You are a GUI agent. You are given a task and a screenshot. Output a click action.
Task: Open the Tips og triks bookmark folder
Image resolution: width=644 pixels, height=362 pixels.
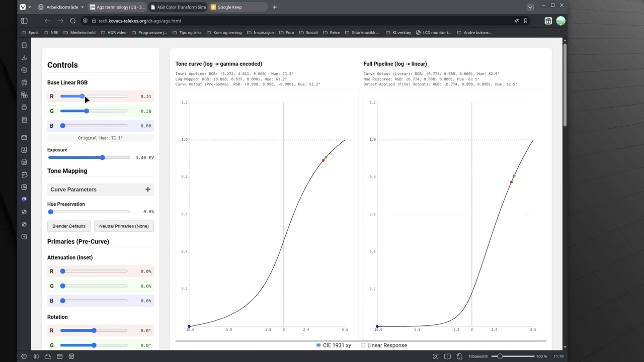(186, 32)
